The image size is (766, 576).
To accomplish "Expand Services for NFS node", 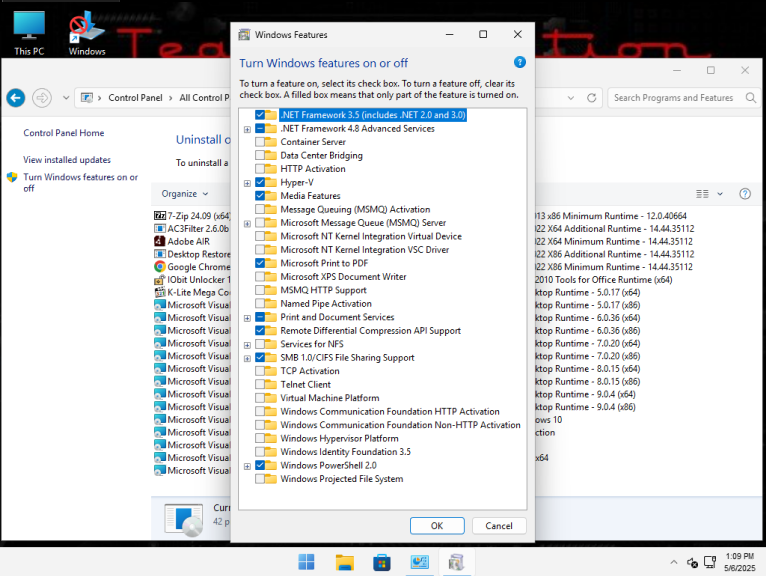I will pyautogui.click(x=247, y=345).
